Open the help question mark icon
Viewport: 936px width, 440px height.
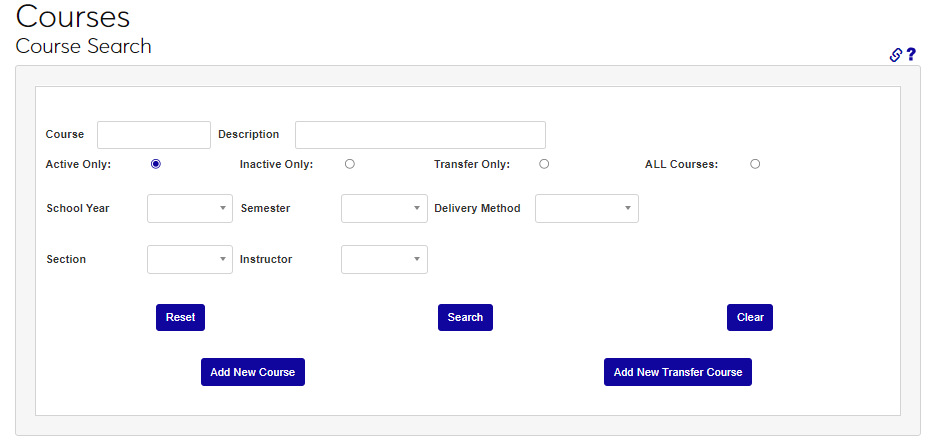pyautogui.click(x=911, y=55)
